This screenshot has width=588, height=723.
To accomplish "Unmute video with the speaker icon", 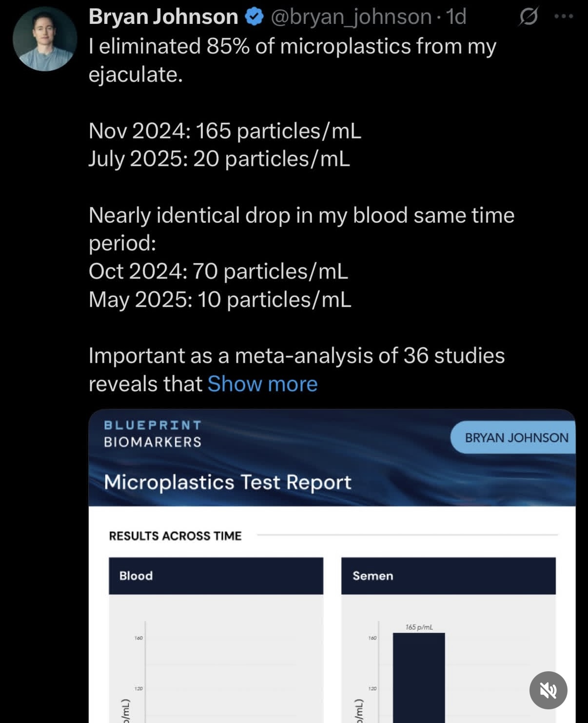I will [x=548, y=690].
